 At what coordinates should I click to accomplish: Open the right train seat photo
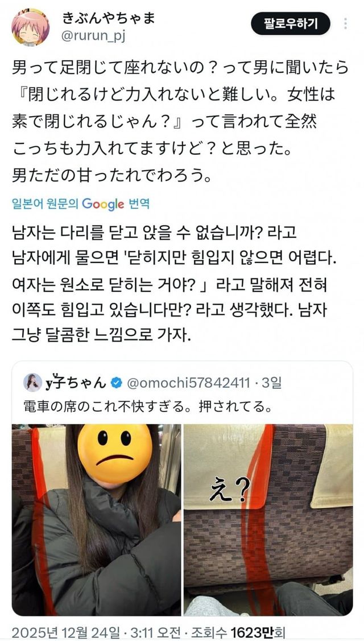[x=268, y=520]
